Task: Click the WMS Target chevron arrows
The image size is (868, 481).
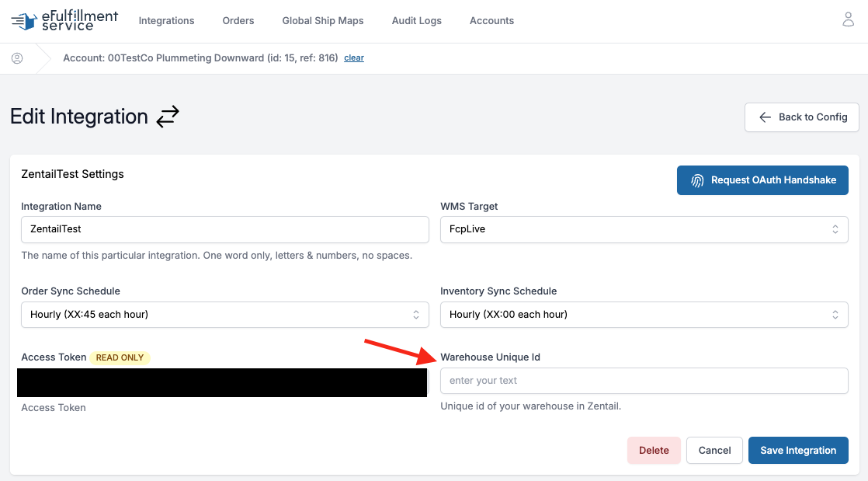Action: (835, 229)
